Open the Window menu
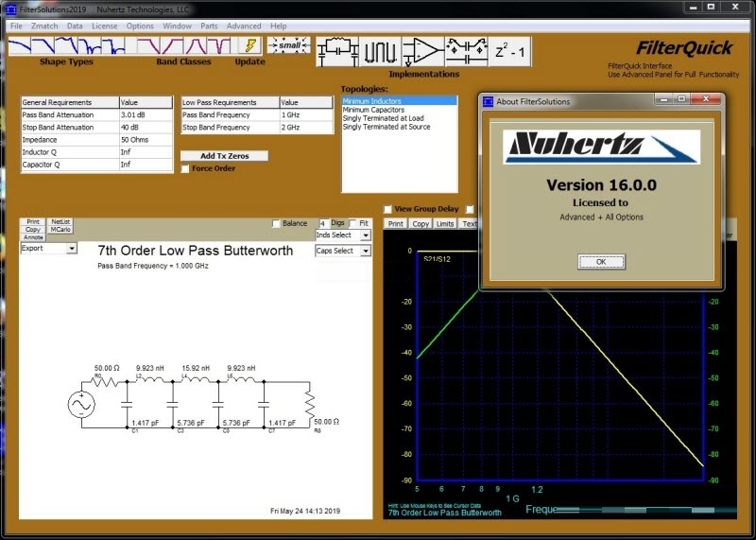This screenshot has height=540, width=756. tap(177, 26)
